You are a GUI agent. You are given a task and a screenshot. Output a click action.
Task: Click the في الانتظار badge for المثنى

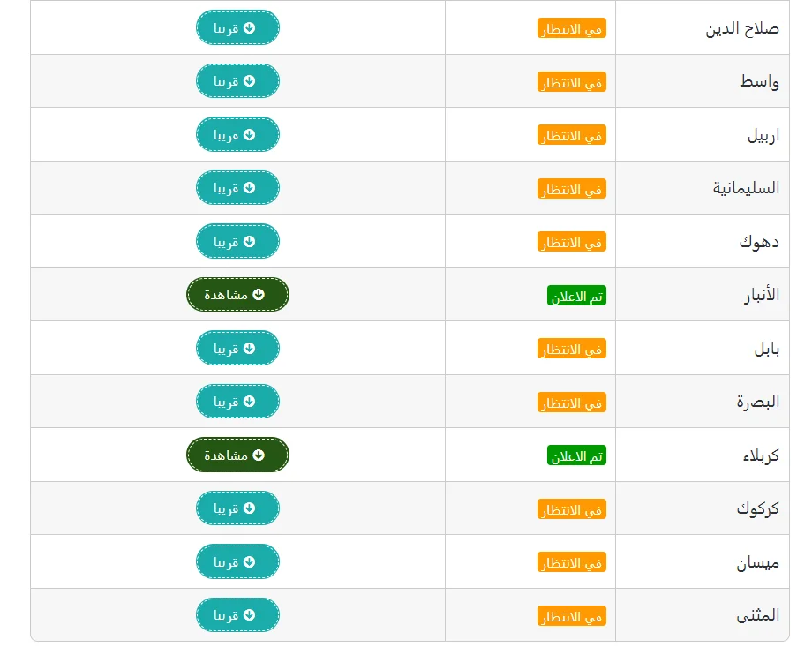click(x=572, y=616)
